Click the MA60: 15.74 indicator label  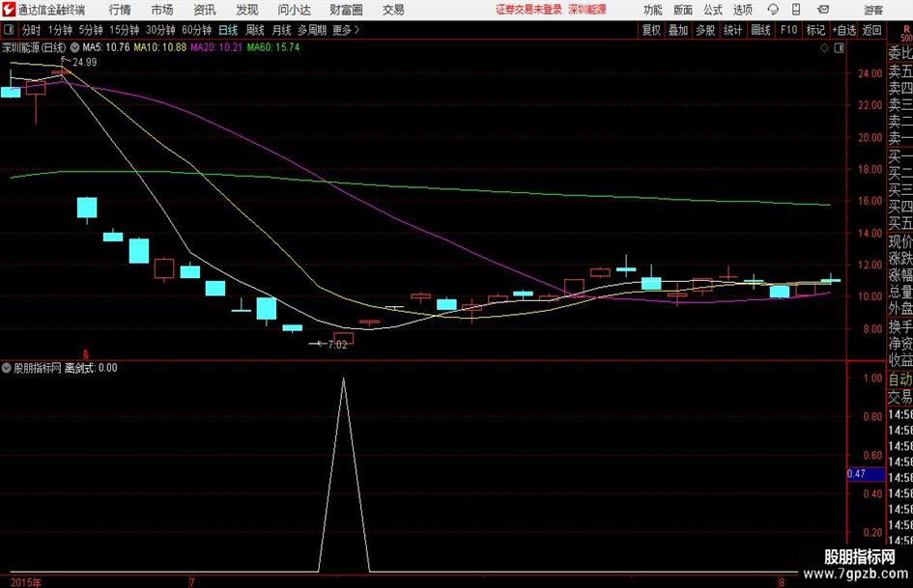(x=273, y=47)
